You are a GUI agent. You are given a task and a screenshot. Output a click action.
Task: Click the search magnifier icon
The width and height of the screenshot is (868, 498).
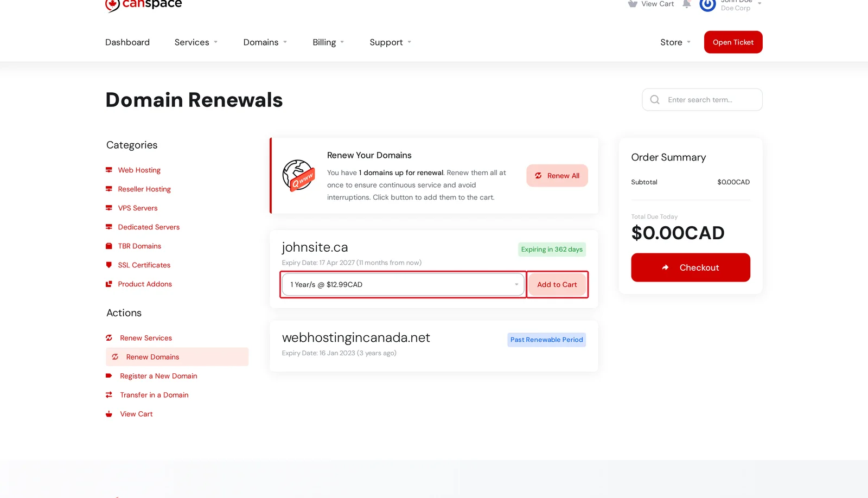coord(655,100)
